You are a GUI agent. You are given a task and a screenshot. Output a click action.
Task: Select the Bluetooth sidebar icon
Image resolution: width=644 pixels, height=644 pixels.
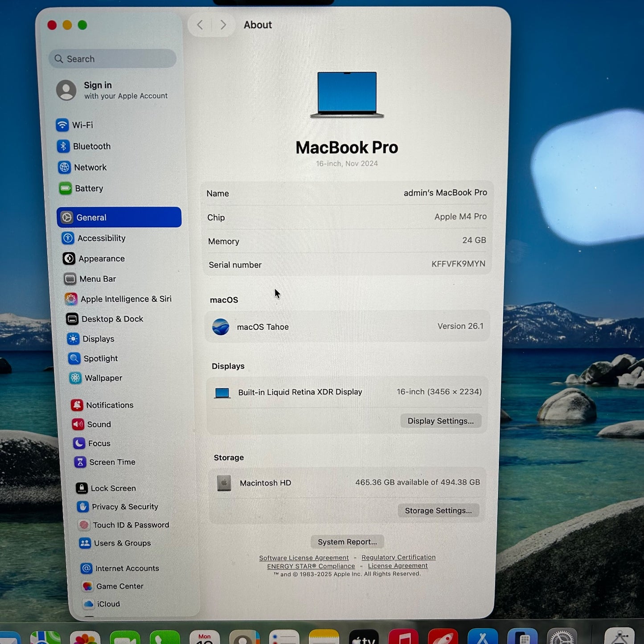pos(63,146)
